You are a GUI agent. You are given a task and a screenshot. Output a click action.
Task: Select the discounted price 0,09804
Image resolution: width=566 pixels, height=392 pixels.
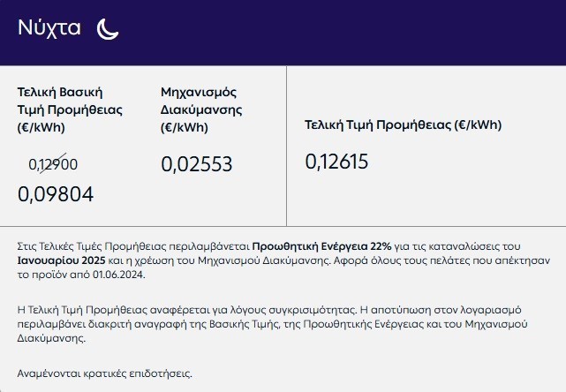click(x=56, y=194)
